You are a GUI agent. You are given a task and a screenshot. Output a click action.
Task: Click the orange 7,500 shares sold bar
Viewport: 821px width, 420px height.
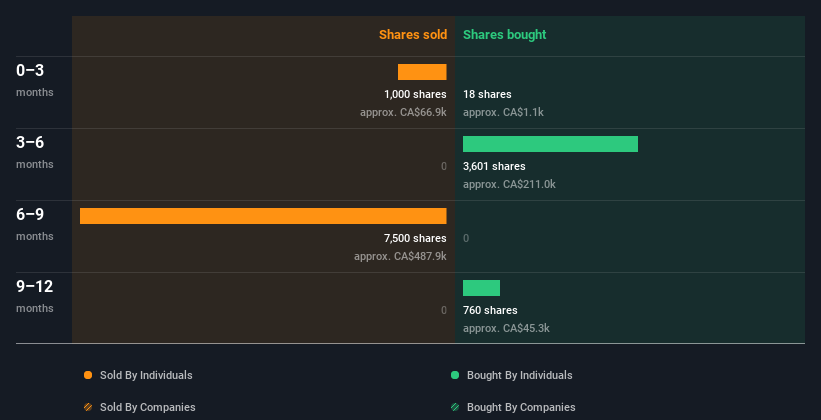(263, 216)
